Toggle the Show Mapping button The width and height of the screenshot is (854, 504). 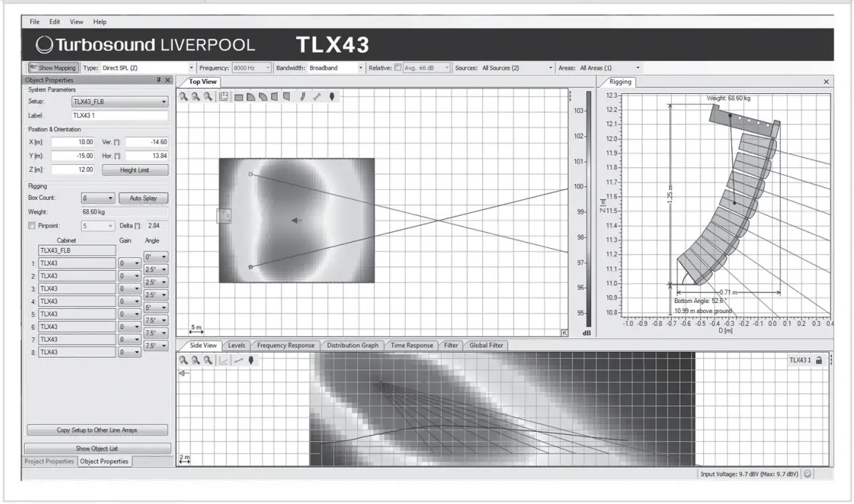[x=54, y=67]
